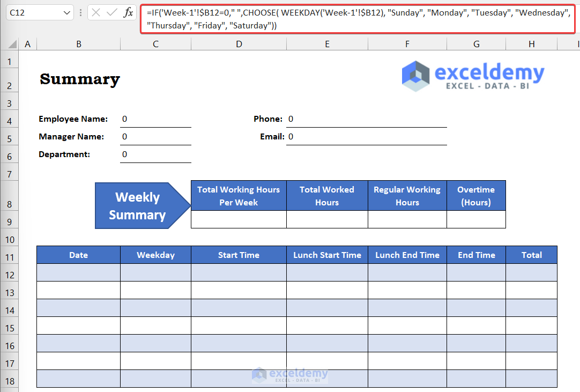The image size is (580, 392).
Task: Open Insert Function fx dialog
Action: pyautogui.click(x=128, y=12)
